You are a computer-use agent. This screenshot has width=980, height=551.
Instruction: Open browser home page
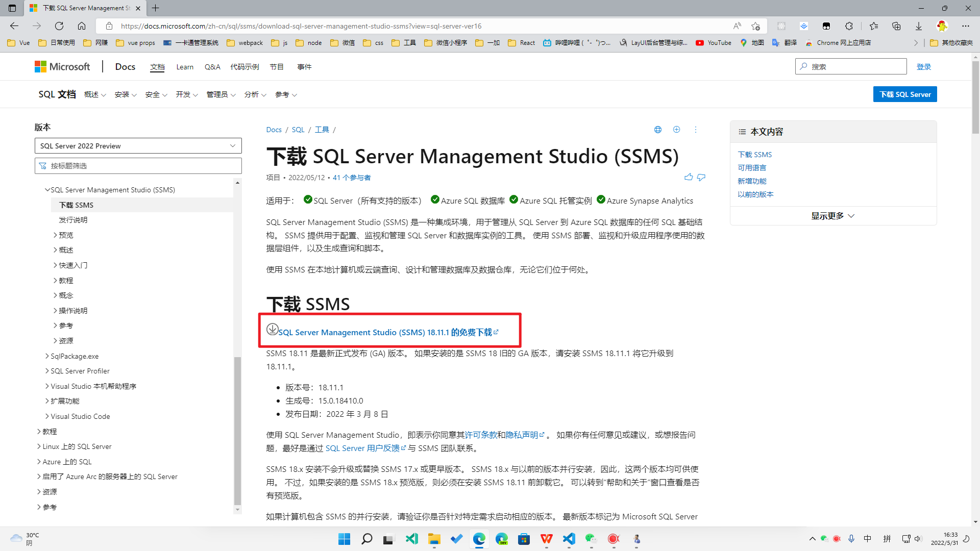coord(82,26)
